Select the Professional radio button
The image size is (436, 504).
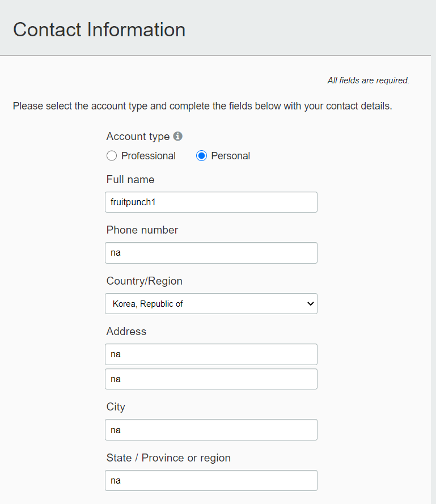click(112, 156)
